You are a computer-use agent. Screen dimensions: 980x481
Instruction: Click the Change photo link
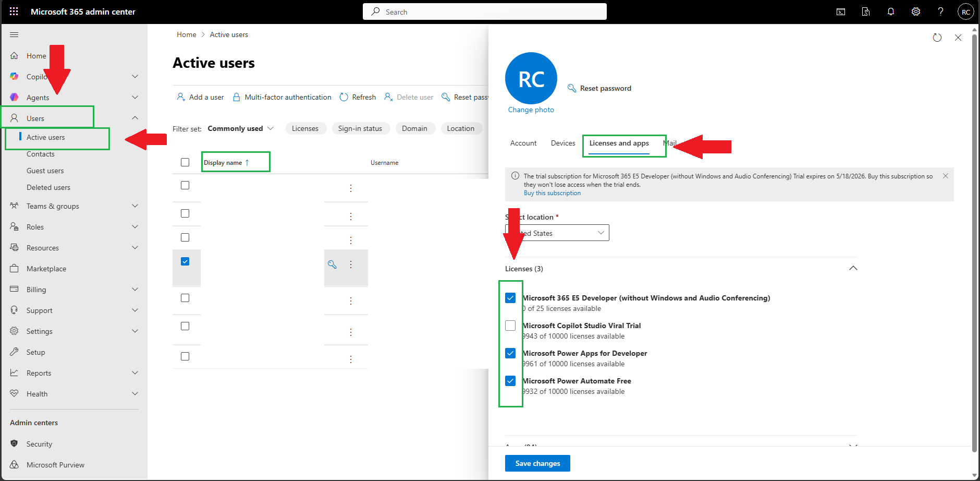531,110
